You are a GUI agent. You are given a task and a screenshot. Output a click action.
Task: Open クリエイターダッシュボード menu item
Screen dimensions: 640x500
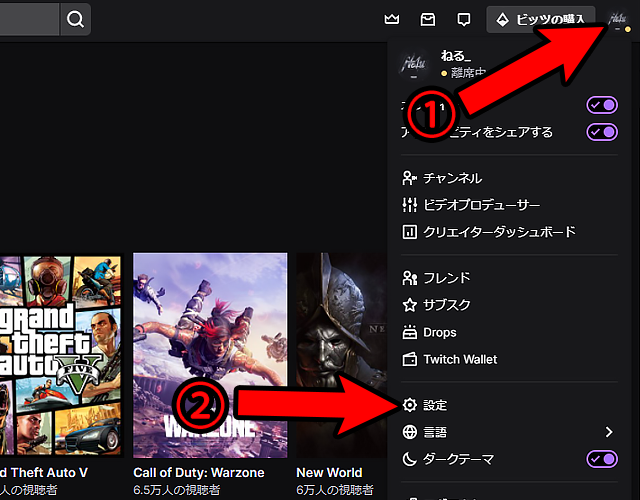click(509, 232)
